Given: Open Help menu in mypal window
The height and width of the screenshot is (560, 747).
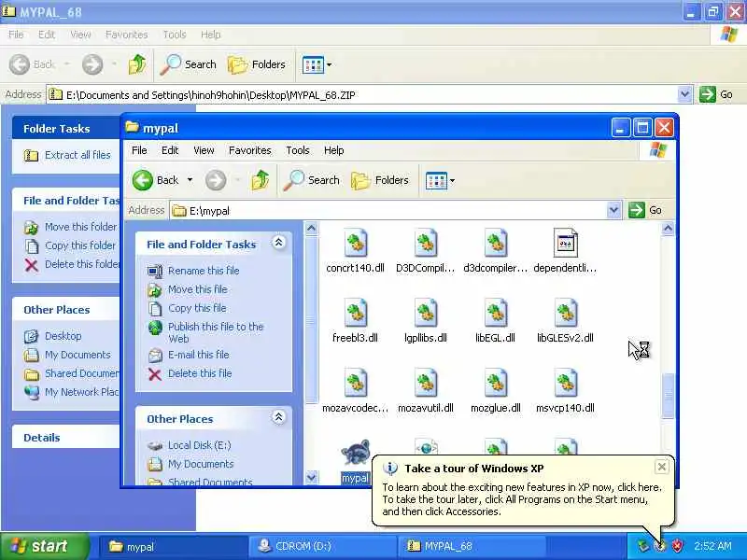Looking at the screenshot, I should 334,150.
